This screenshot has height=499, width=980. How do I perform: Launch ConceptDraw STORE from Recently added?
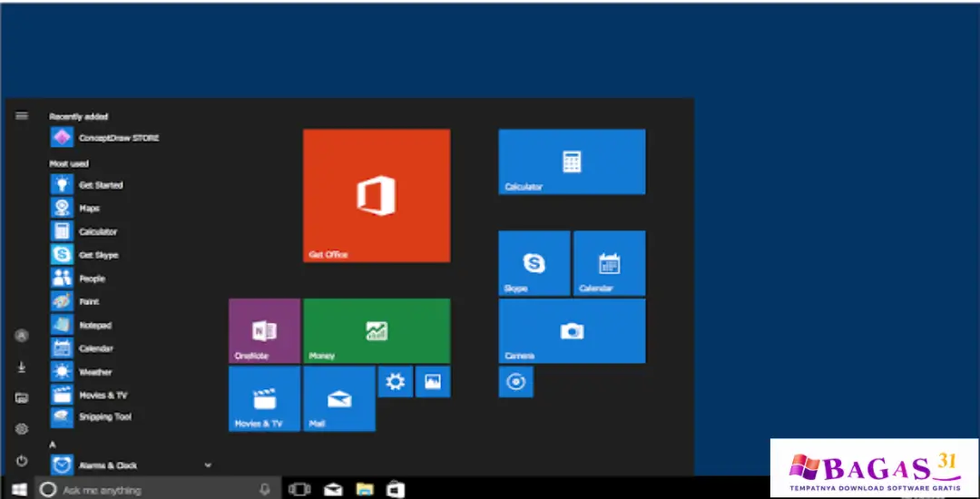pyautogui.click(x=104, y=137)
